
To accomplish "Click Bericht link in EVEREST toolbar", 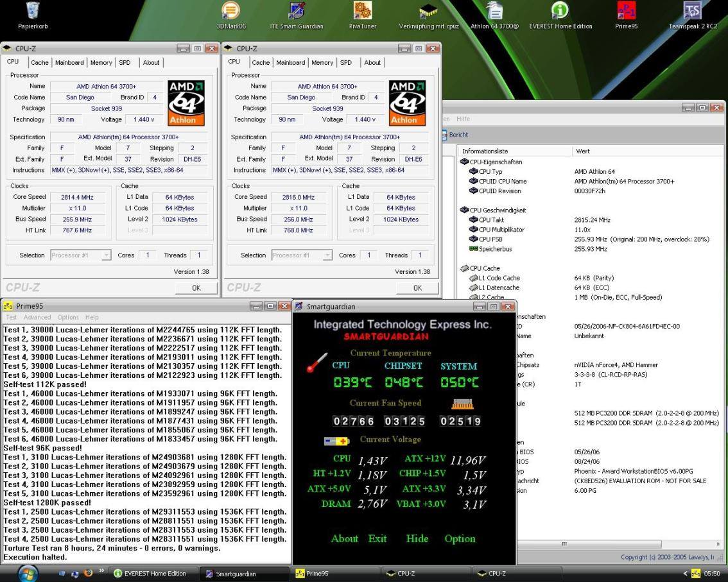I will click(x=459, y=135).
